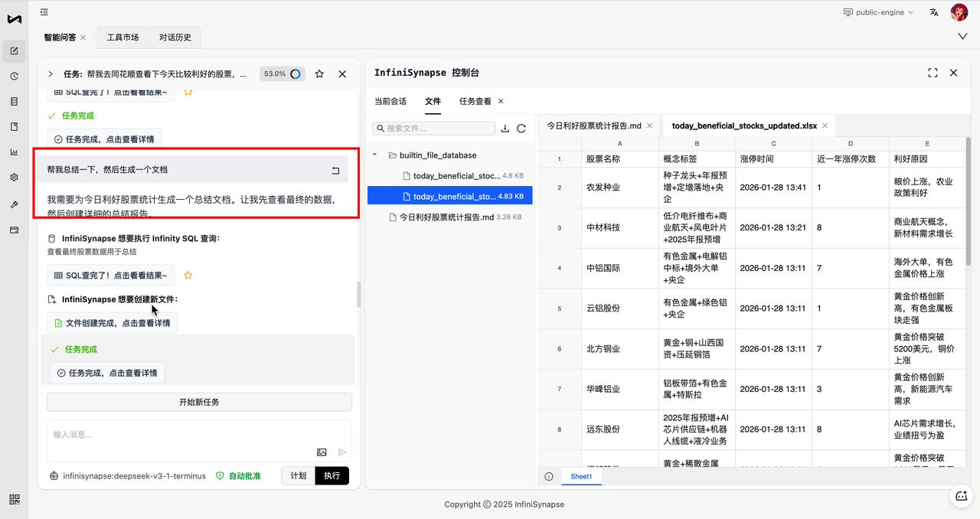Open the history clock icon in sidebar
The image size is (980, 519).
pyautogui.click(x=14, y=76)
